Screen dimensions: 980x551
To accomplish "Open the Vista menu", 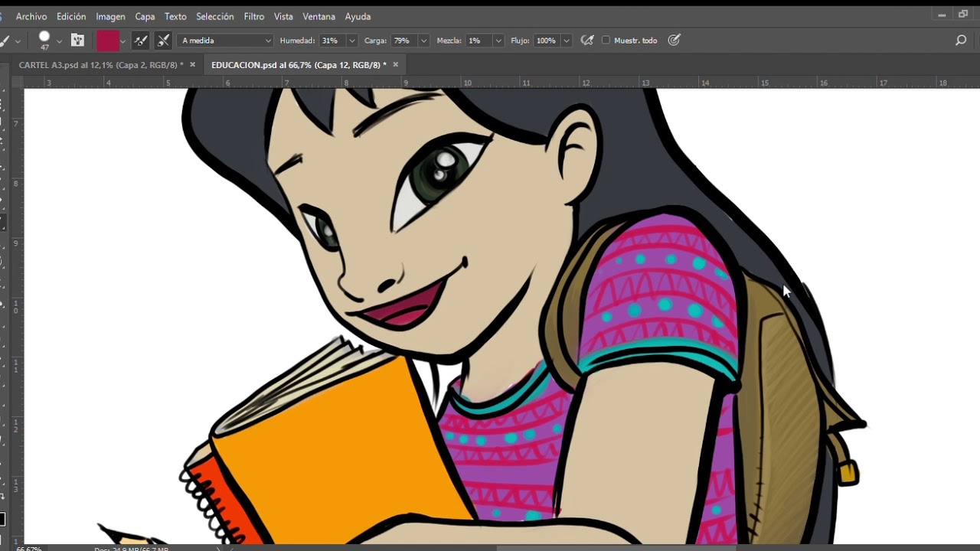I will coord(283,16).
